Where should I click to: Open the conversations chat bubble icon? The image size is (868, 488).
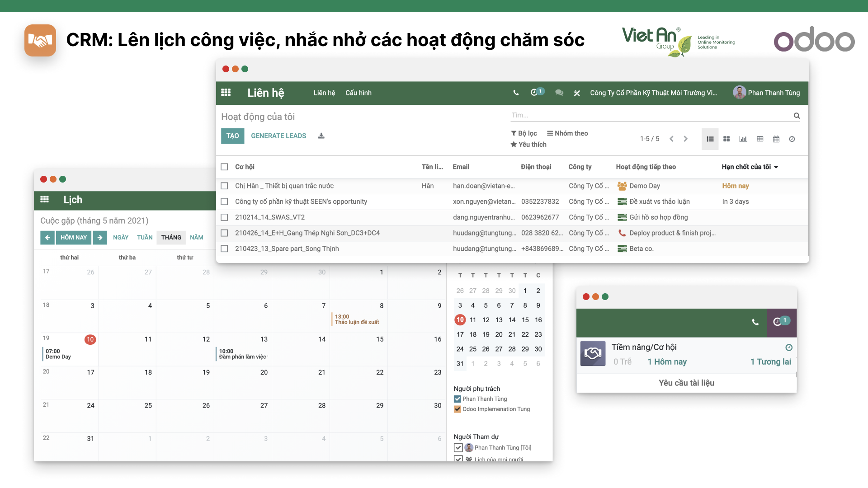(x=559, y=93)
